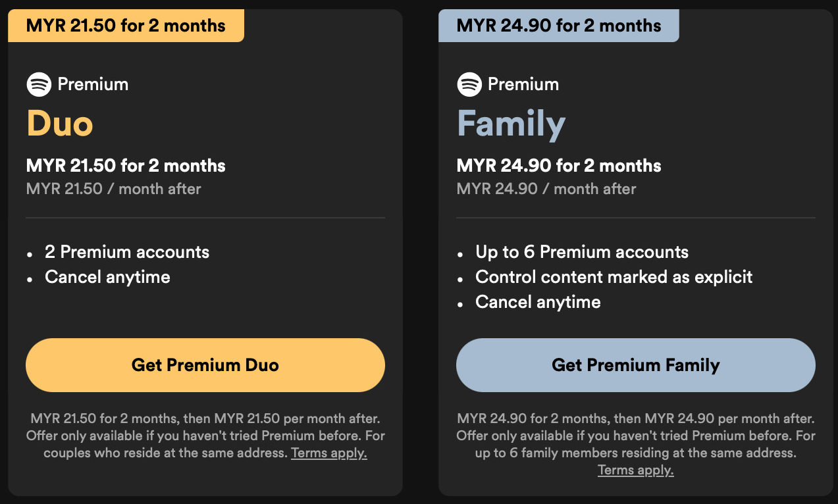Click the Spotify logo in Family card
The width and height of the screenshot is (838, 504).
coord(469,84)
